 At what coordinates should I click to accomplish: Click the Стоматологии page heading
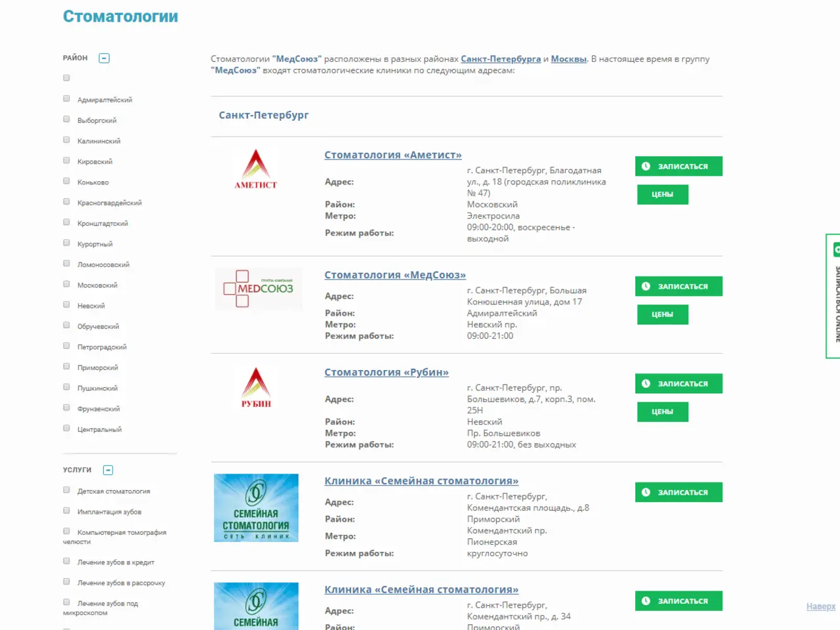121,16
